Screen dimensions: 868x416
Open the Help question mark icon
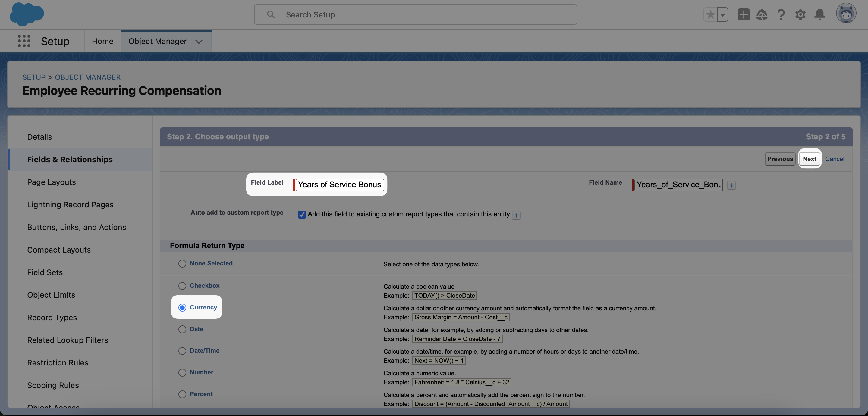pos(781,14)
